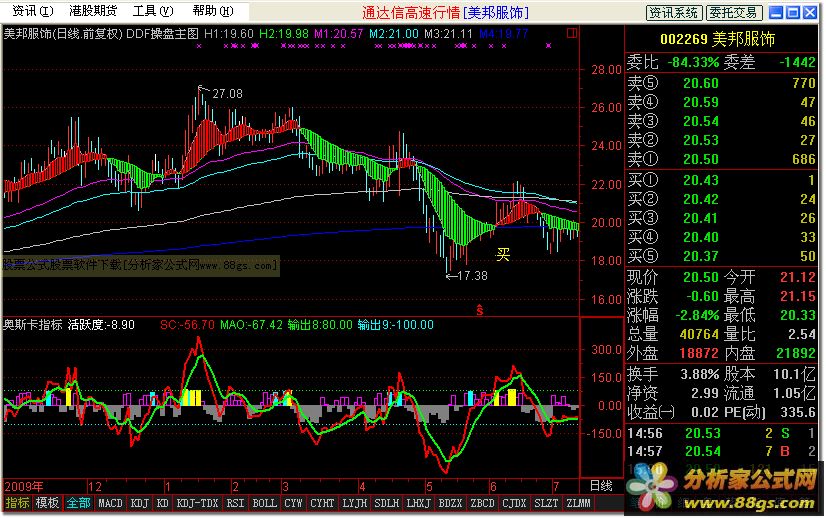Click stock title 002269 美邦服饰
Screen dimensions: 826x518
coord(717,39)
